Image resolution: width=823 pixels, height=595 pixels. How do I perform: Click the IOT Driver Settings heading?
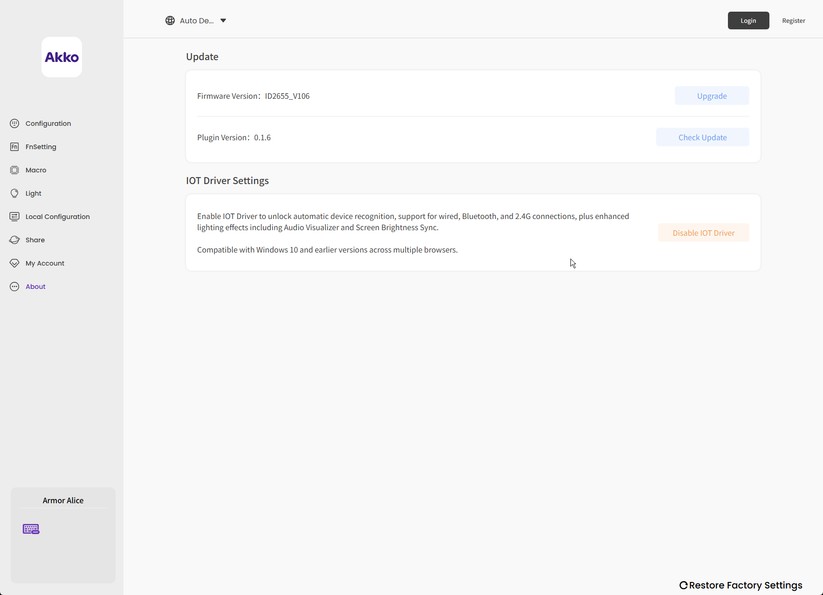pos(227,180)
